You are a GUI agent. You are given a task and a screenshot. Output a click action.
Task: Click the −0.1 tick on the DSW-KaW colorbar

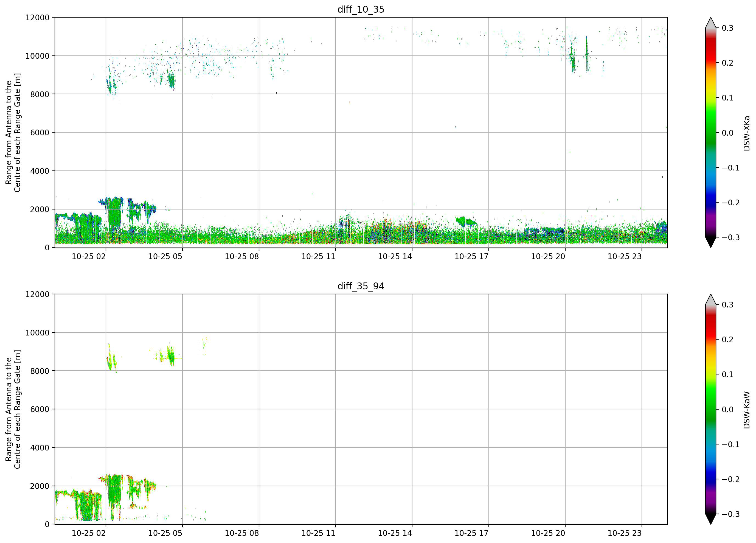(x=731, y=445)
